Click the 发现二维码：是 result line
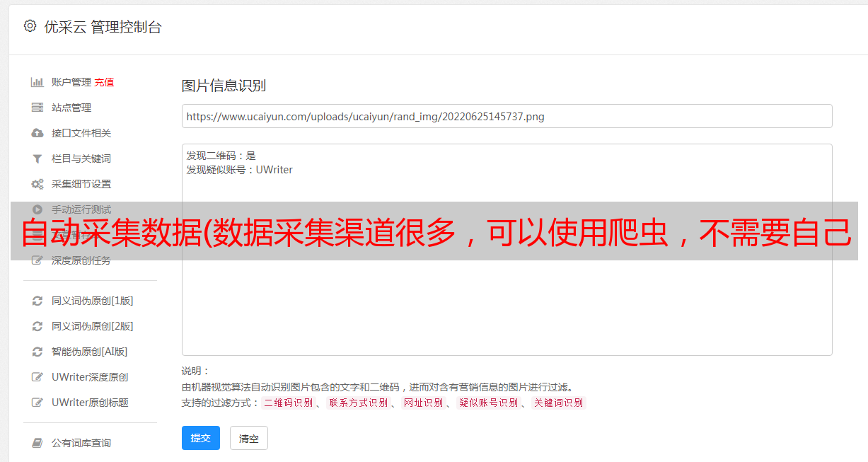This screenshot has height=462, width=868. click(x=221, y=156)
